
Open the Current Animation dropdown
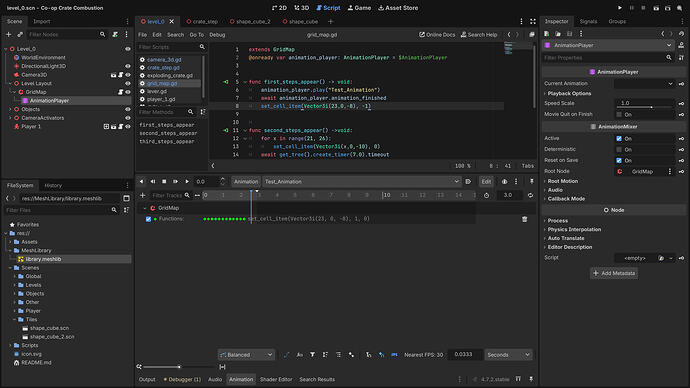(x=644, y=84)
